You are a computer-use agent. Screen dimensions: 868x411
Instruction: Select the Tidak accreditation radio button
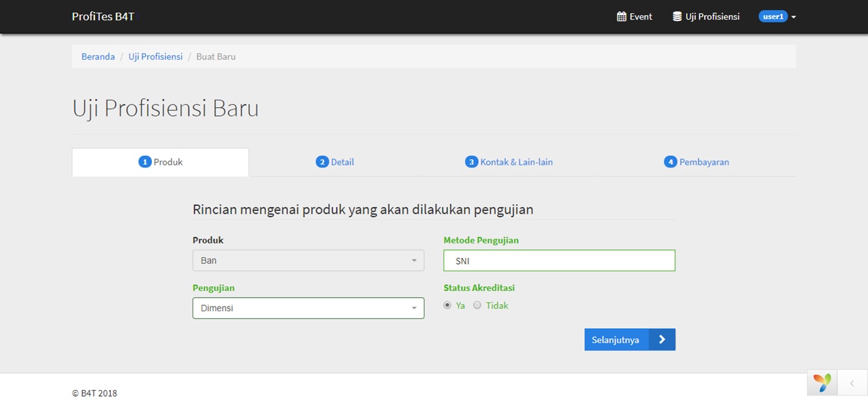[x=477, y=305]
